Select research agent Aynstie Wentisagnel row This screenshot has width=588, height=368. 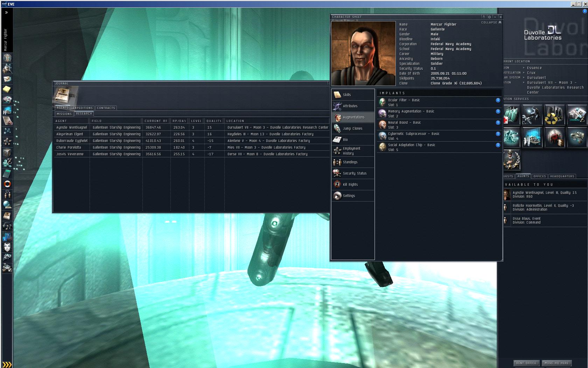tap(192, 128)
